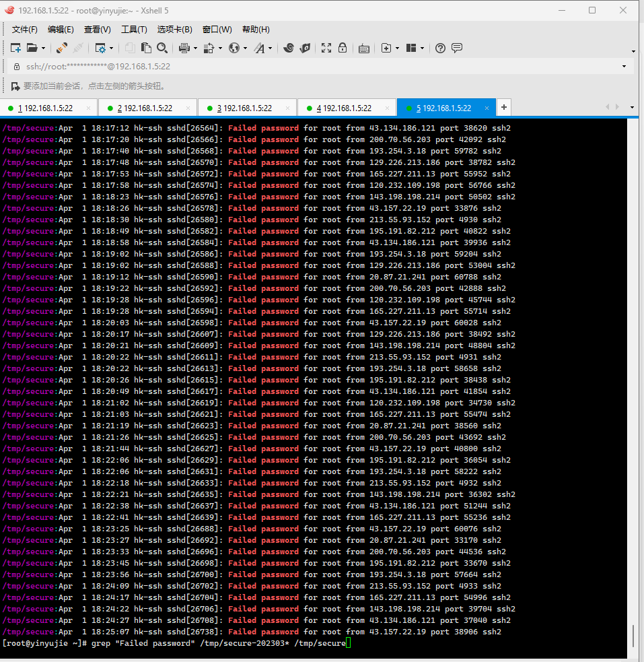The image size is (644, 662).
Task: Switch to tab 2 192.168.1.5:22
Action: (x=148, y=108)
